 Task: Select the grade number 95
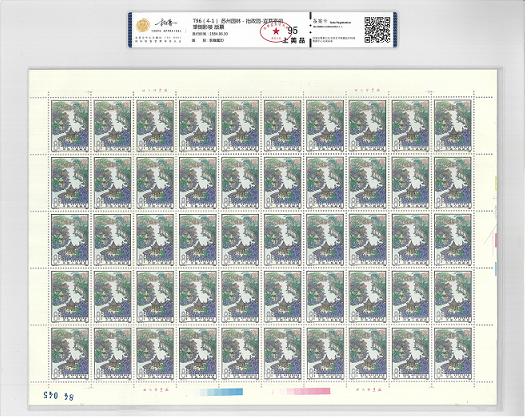coord(292,31)
